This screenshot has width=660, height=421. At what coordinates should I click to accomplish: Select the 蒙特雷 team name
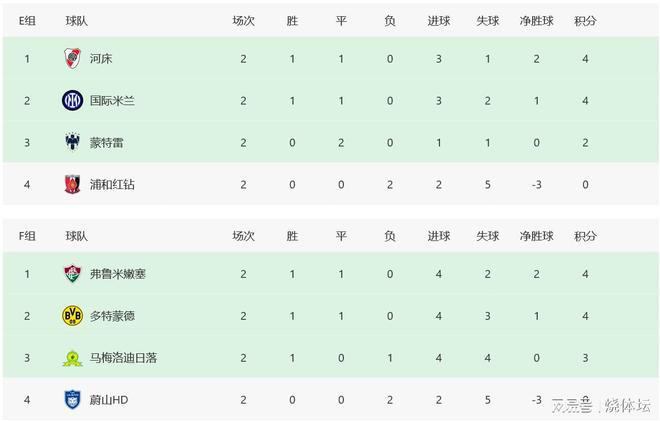(106, 142)
